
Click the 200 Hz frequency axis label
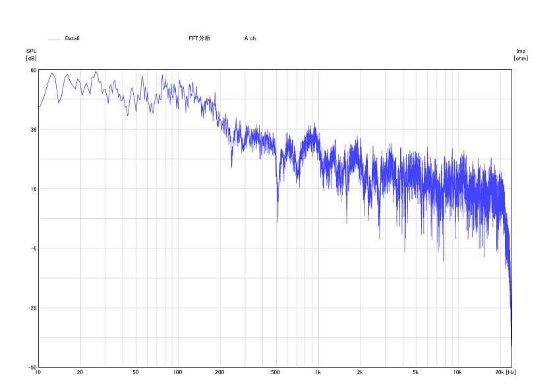click(x=219, y=372)
